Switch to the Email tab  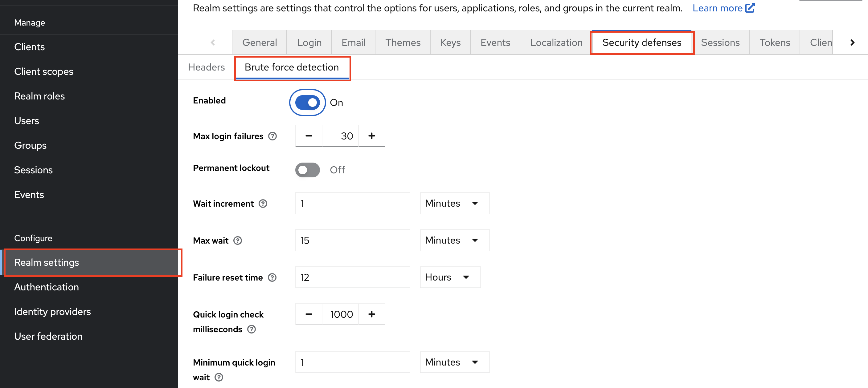[x=353, y=42]
